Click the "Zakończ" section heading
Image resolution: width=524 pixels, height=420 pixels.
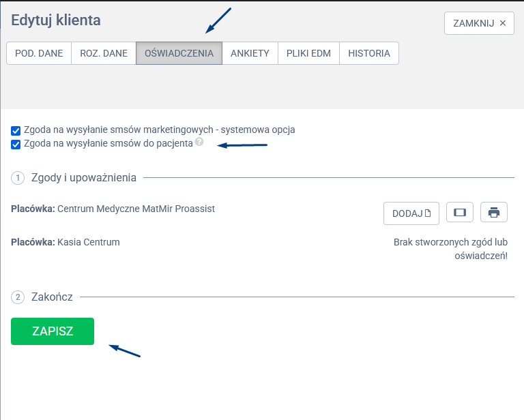coord(52,297)
